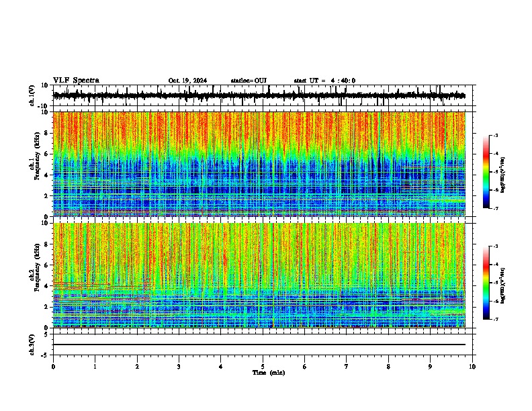532x411 pixels.
Task: Click the log(PSD) label beside ch.2 colorbar
Action: point(502,285)
